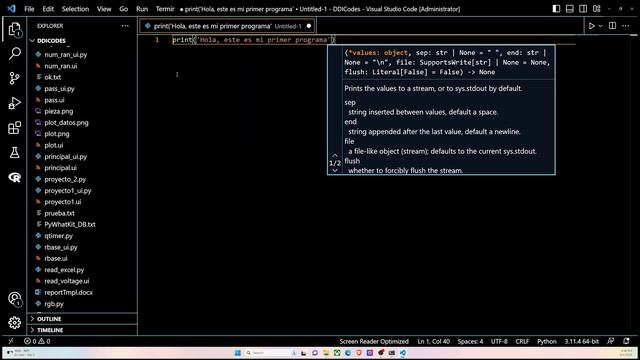Image resolution: width=640 pixels, height=360 pixels.
Task: Open the Terminal menu
Action: pyautogui.click(x=165, y=9)
